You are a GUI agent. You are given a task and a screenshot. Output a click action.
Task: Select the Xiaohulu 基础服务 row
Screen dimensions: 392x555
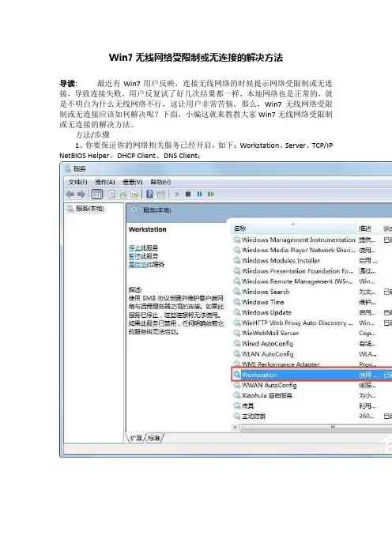tap(312, 395)
